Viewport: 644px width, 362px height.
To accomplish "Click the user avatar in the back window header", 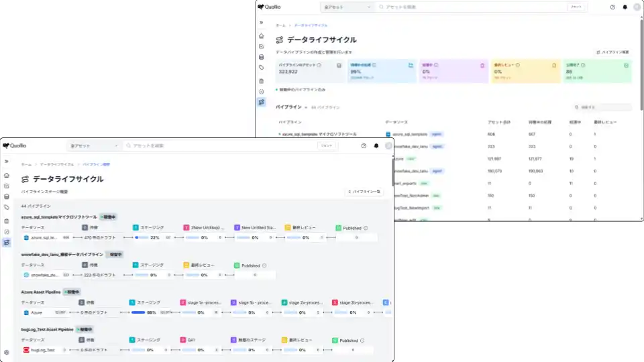I will [x=637, y=7].
